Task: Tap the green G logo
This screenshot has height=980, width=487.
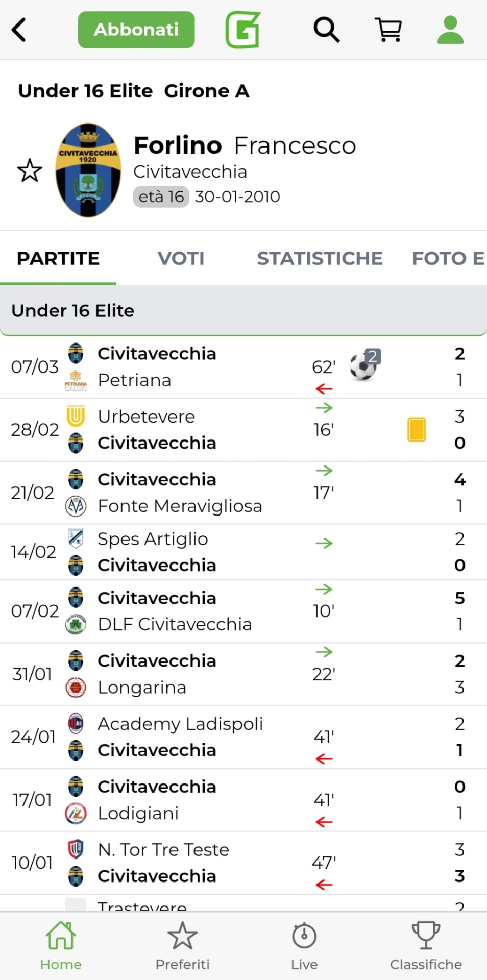Action: (x=243, y=30)
